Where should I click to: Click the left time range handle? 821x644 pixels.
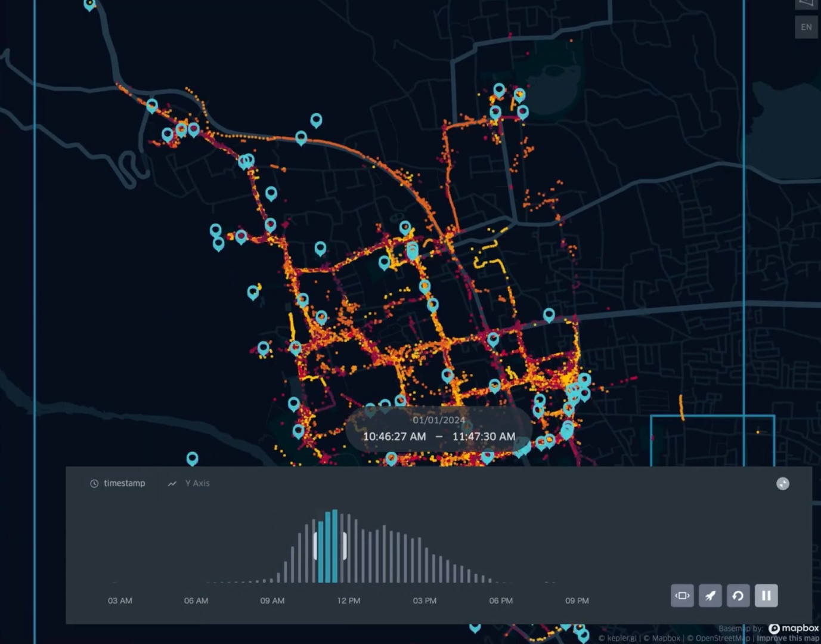[x=315, y=546]
